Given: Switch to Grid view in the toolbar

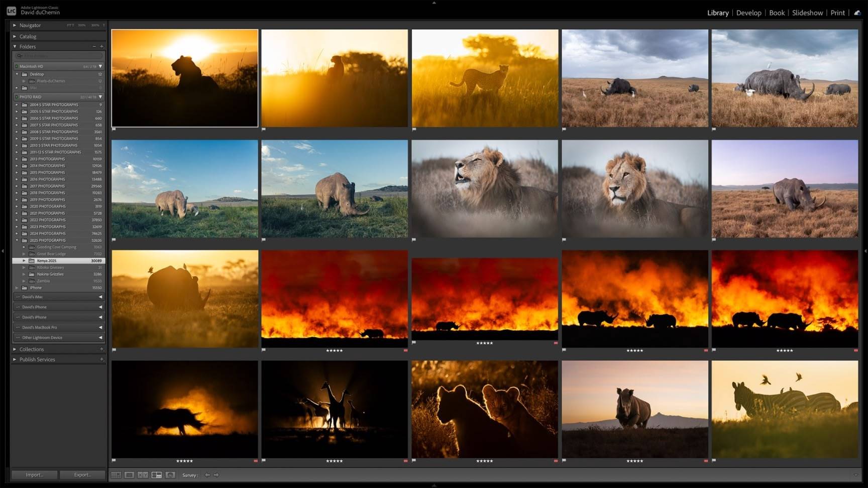Looking at the screenshot, I should point(116,475).
